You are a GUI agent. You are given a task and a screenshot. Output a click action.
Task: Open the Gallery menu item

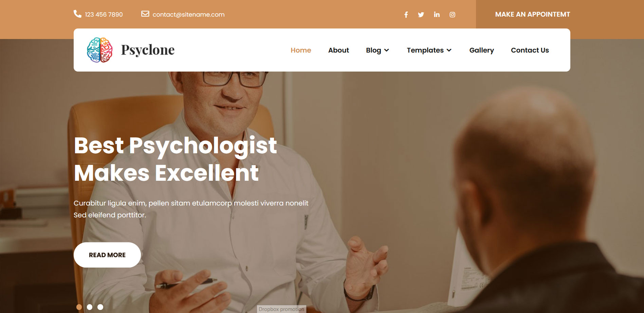coord(481,50)
